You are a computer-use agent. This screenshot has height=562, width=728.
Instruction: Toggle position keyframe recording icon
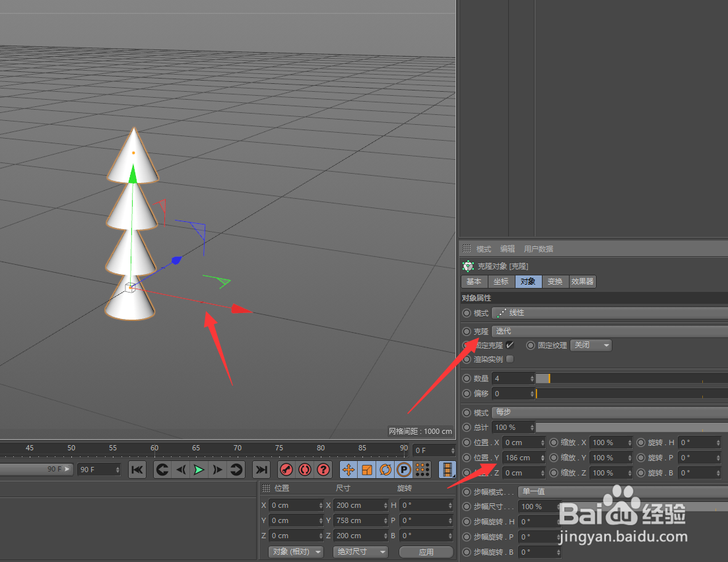click(x=348, y=470)
